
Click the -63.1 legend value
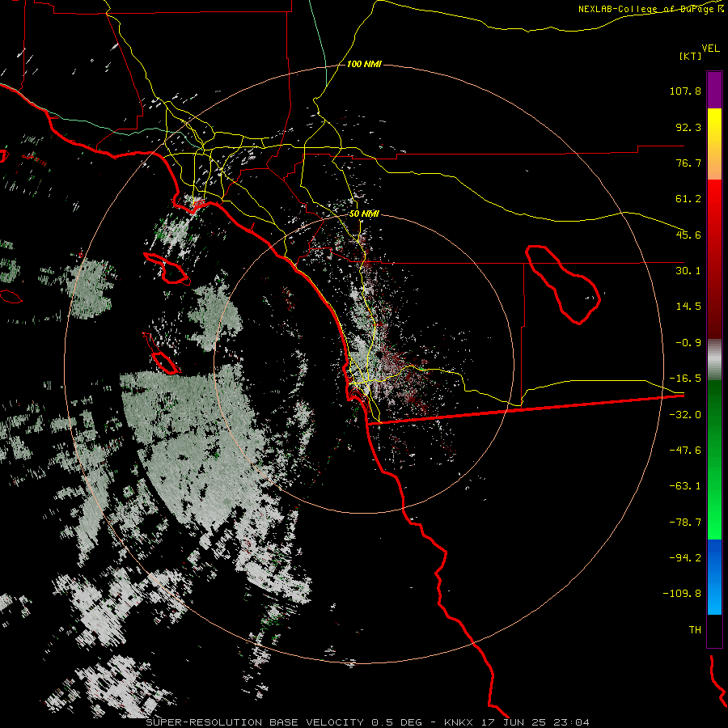685,486
